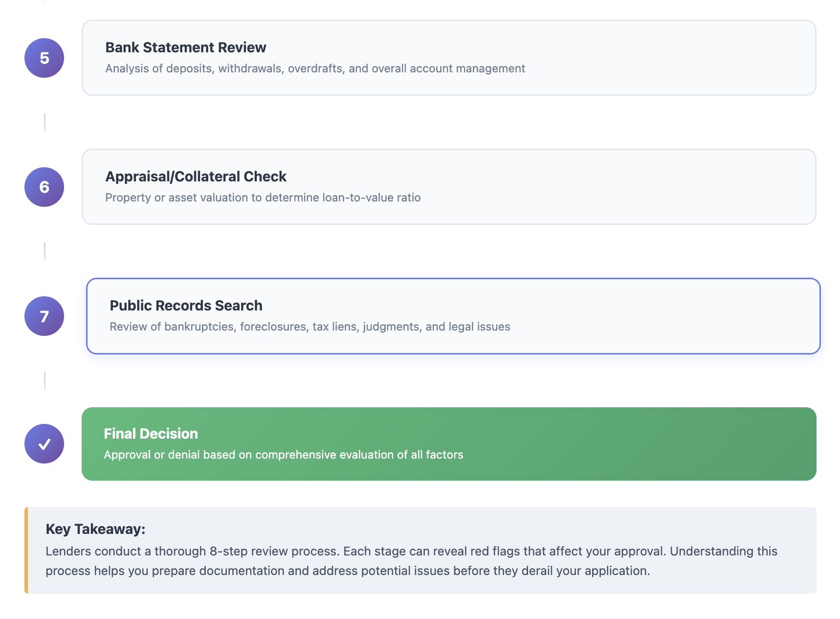Open the Appraisal/Collateral Check card

pyautogui.click(x=449, y=187)
